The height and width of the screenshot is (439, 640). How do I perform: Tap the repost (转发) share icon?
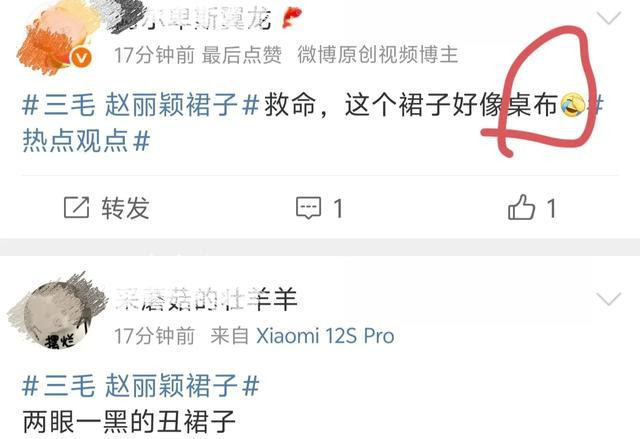coord(77,207)
